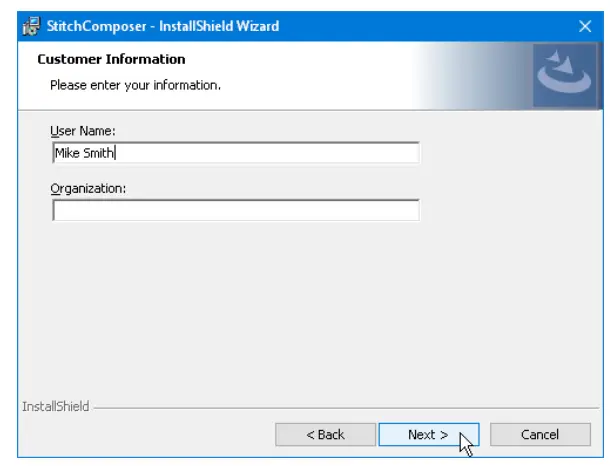Click the 'Organization:' label
Screen dimensions: 610x476
pos(88,189)
